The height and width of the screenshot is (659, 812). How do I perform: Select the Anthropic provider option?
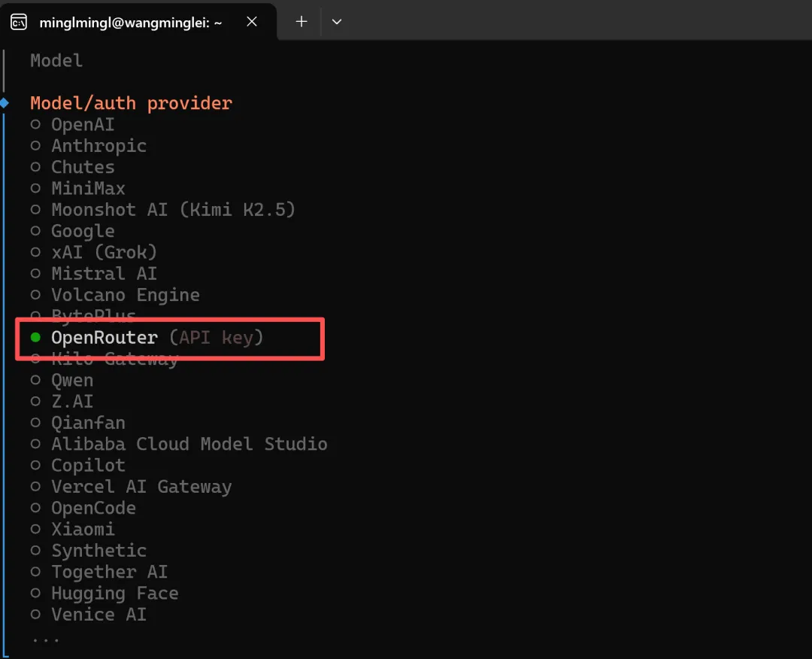click(88, 146)
